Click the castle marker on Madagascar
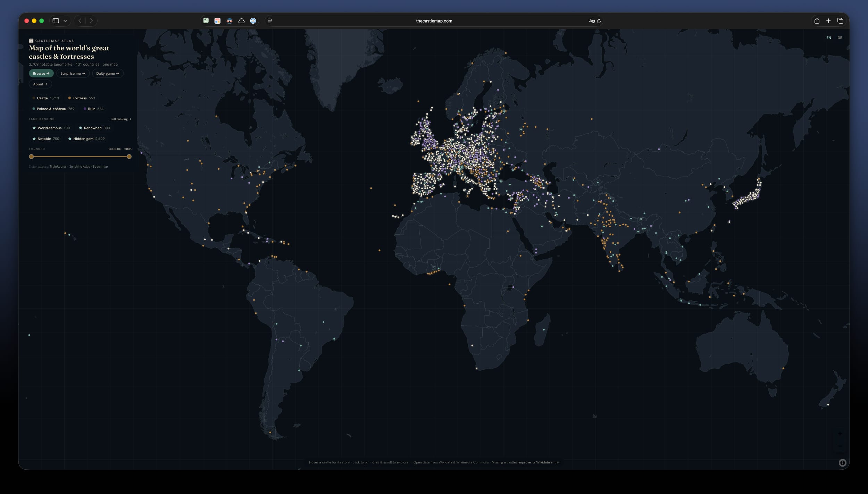 (544, 330)
